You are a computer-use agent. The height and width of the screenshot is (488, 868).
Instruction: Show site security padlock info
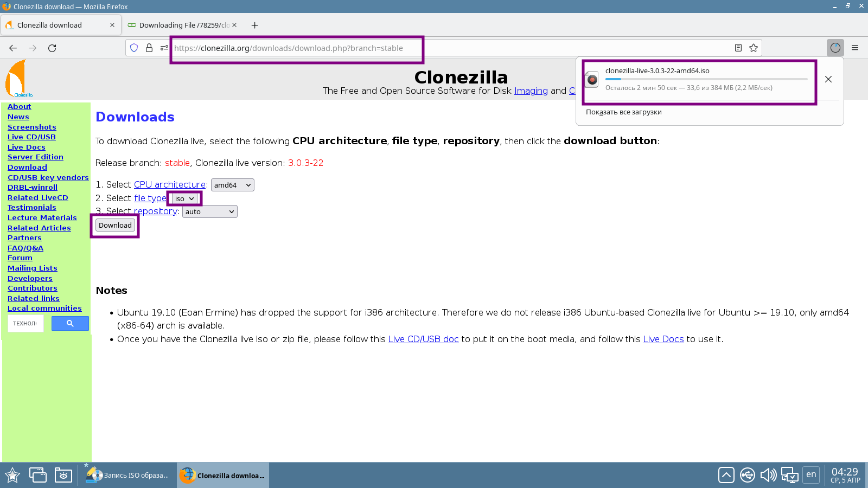tap(149, 48)
